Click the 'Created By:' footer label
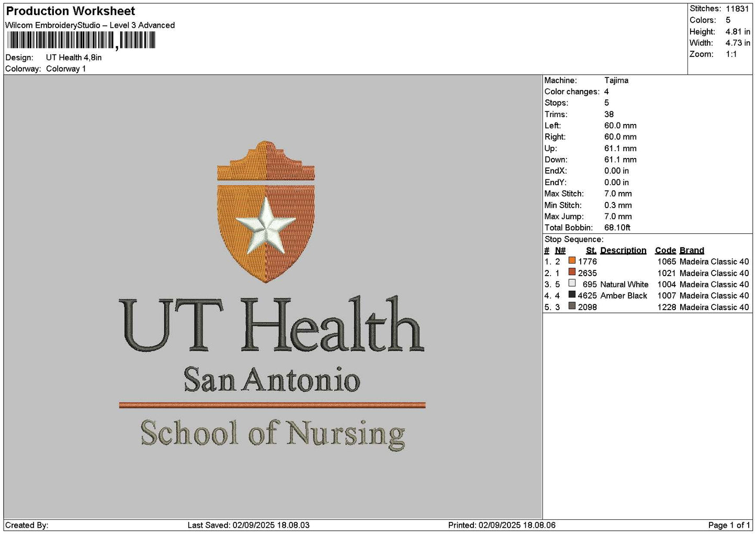The width and height of the screenshot is (756, 534). tap(27, 525)
